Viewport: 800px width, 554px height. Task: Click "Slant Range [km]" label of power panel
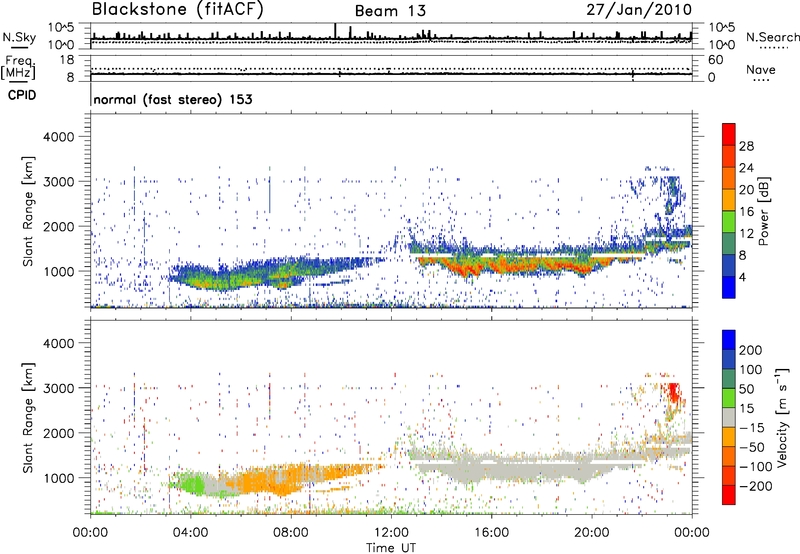tap(28, 211)
